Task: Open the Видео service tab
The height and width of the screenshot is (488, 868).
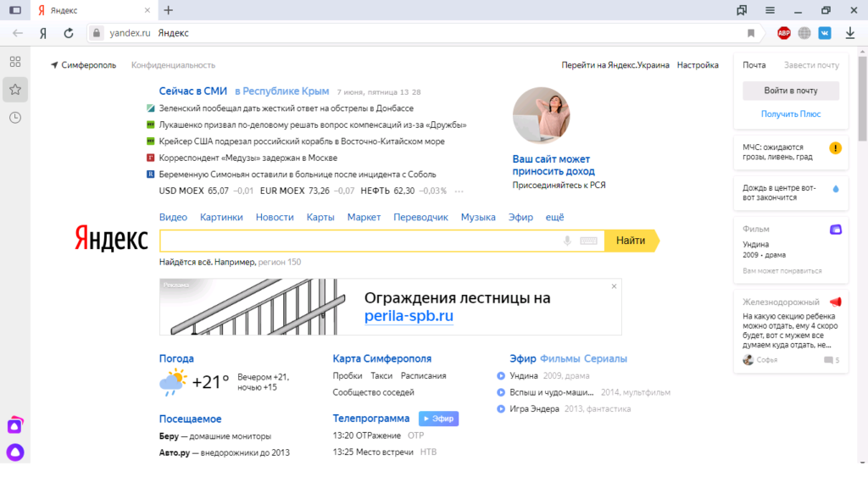Action: coord(173,218)
